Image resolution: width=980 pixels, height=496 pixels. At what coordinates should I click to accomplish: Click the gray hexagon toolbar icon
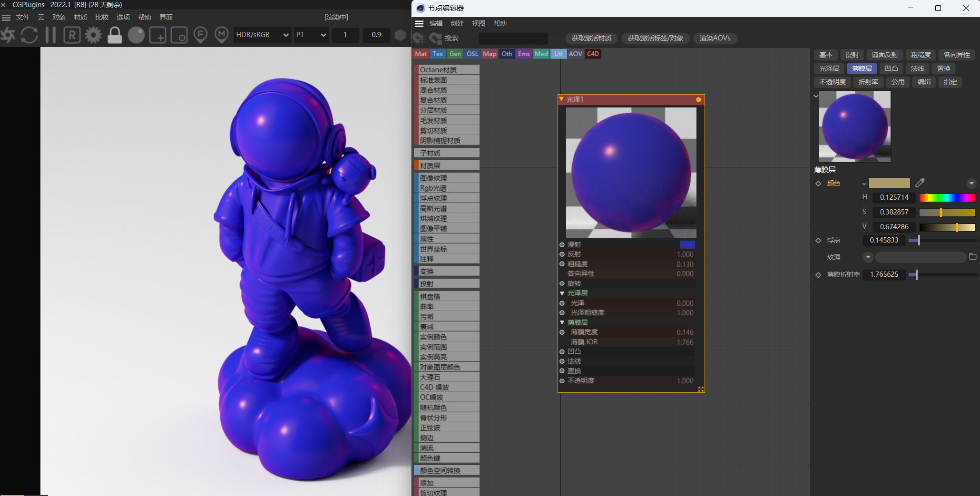click(401, 35)
